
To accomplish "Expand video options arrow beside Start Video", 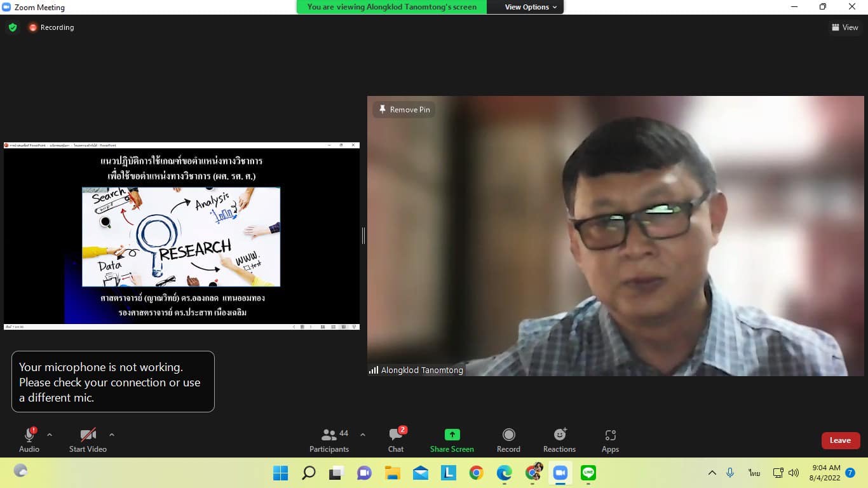I will (112, 435).
